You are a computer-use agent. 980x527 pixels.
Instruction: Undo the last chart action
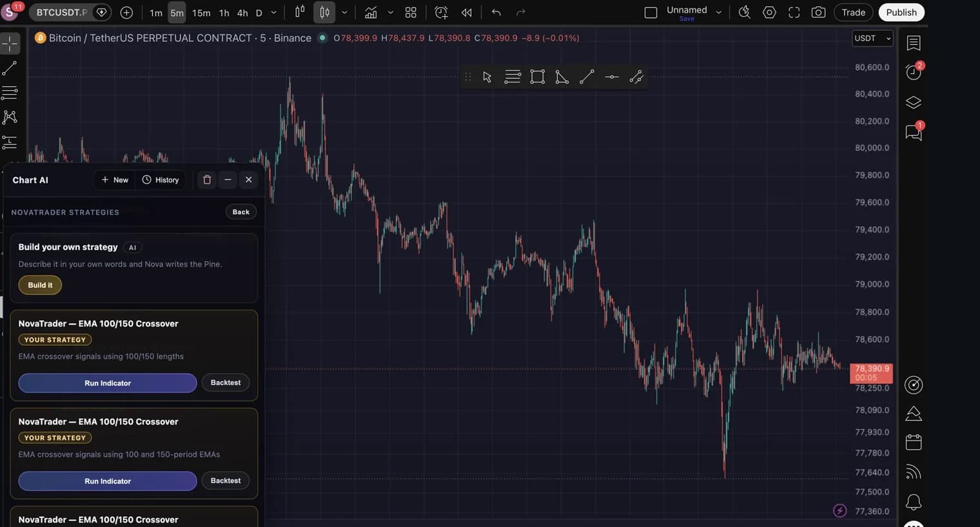(496, 12)
